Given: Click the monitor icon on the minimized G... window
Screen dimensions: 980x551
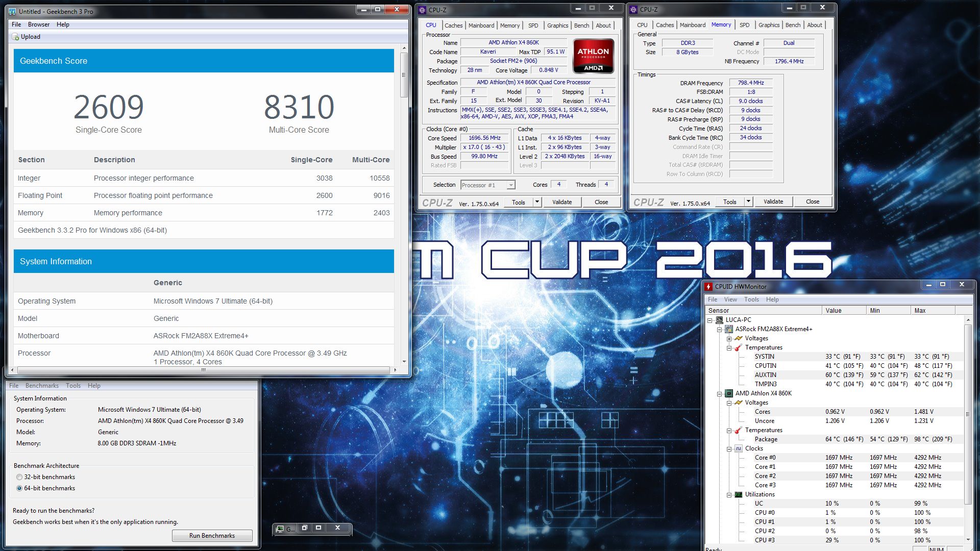Looking at the screenshot, I should (280, 529).
